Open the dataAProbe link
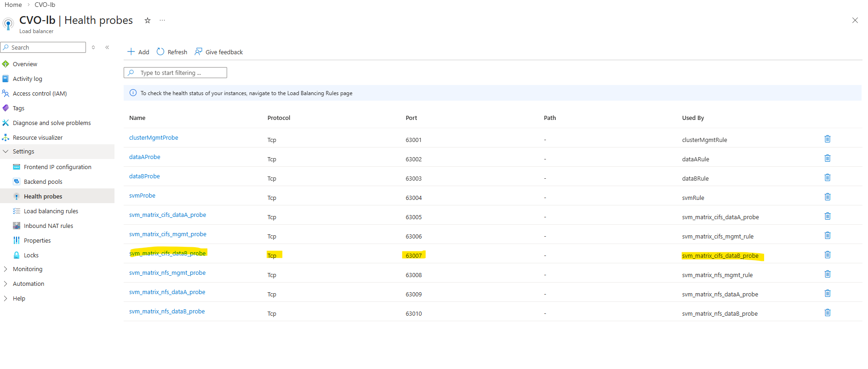868x369 pixels. (x=144, y=157)
